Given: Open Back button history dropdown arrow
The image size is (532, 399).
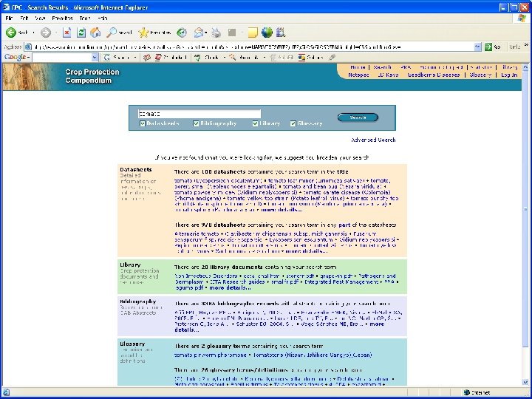Looking at the screenshot, I should pyautogui.click(x=33, y=33).
